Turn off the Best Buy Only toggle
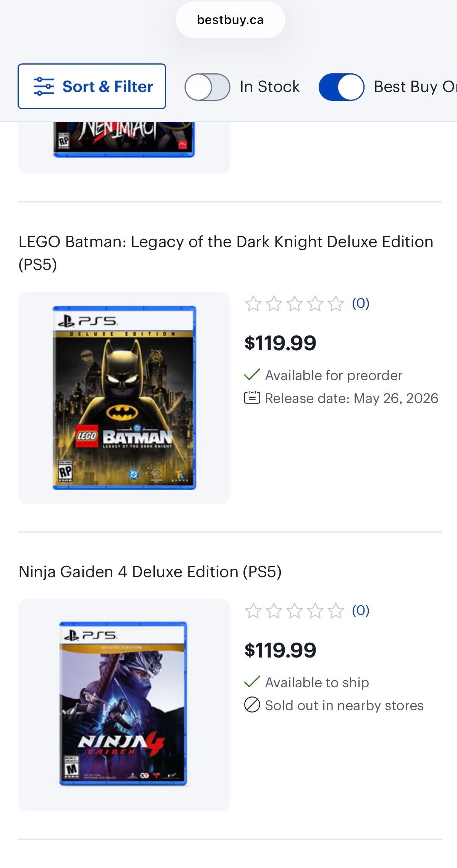457x868 pixels. pyautogui.click(x=341, y=87)
